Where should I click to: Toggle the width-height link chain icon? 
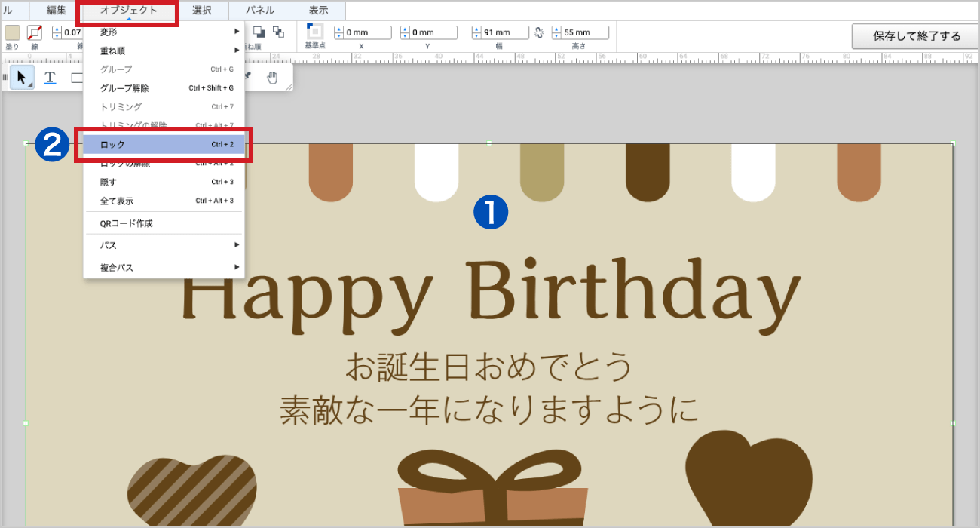(x=538, y=32)
